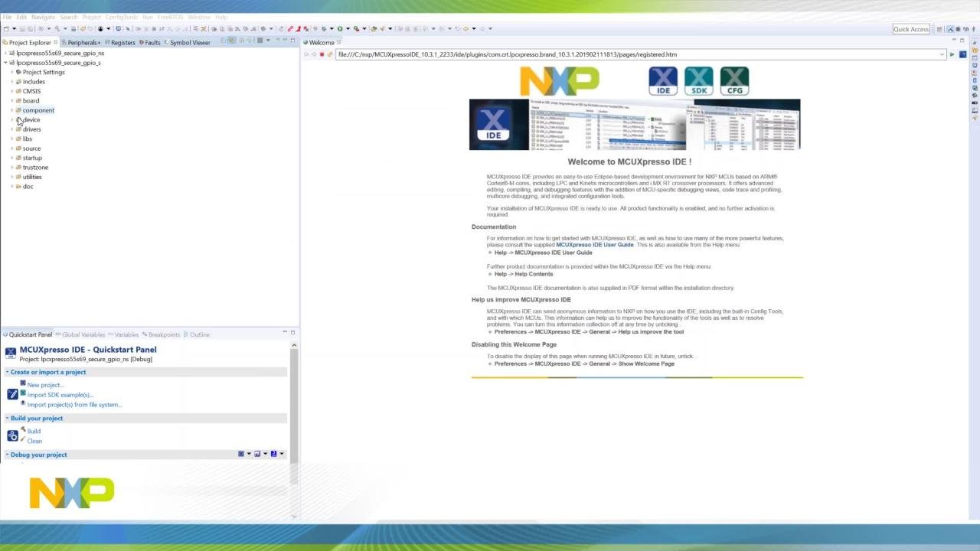Open the Help menu
Image resolution: width=980 pixels, height=551 pixels.
coord(221,17)
